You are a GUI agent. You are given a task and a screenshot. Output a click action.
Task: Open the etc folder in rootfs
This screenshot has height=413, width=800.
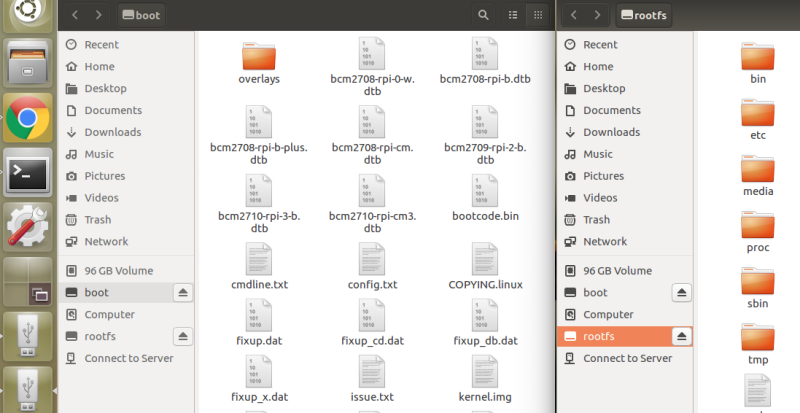coord(758,119)
